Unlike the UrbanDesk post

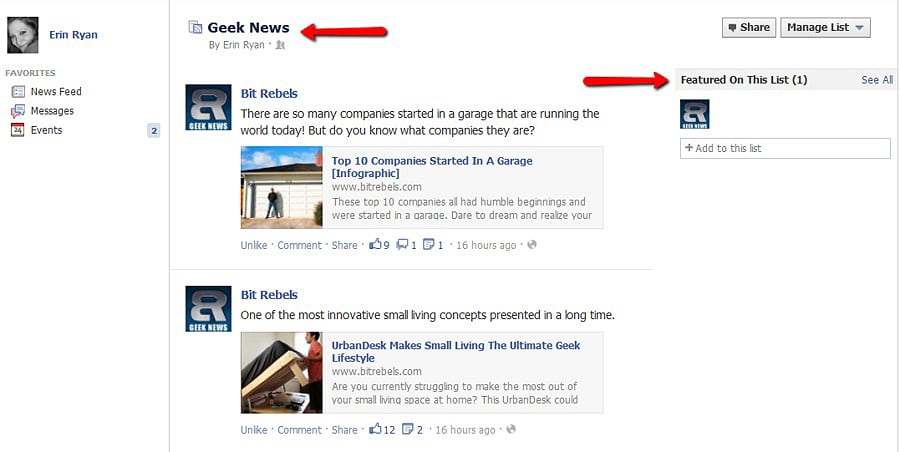click(254, 430)
